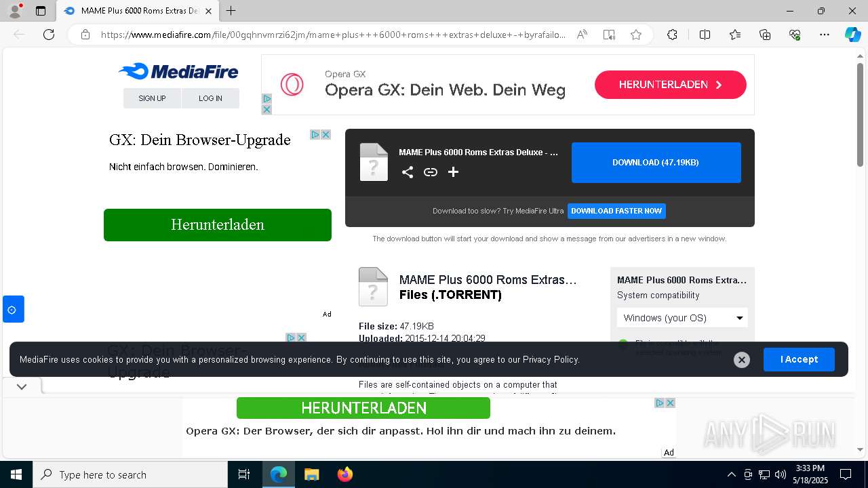This screenshot has width=868, height=488.
Task: Open Browser essentials icon
Action: pos(795,35)
